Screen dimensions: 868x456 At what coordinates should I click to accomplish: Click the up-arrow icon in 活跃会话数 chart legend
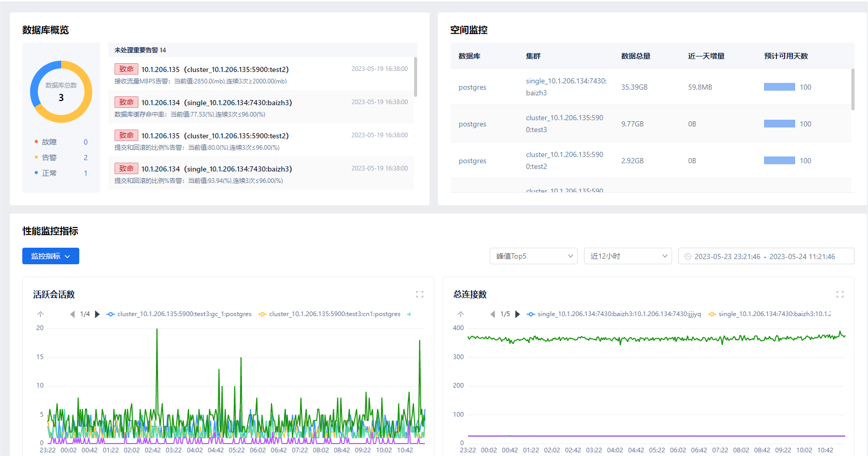(x=40, y=314)
